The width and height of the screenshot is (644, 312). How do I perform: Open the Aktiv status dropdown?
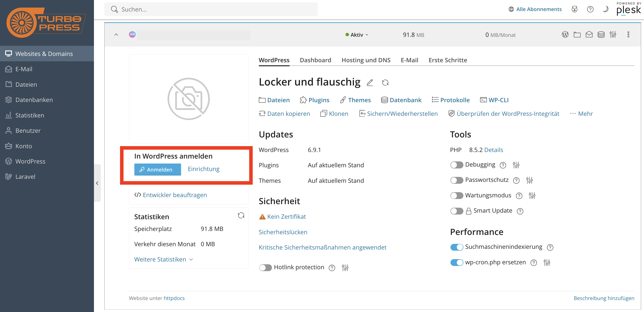click(357, 35)
